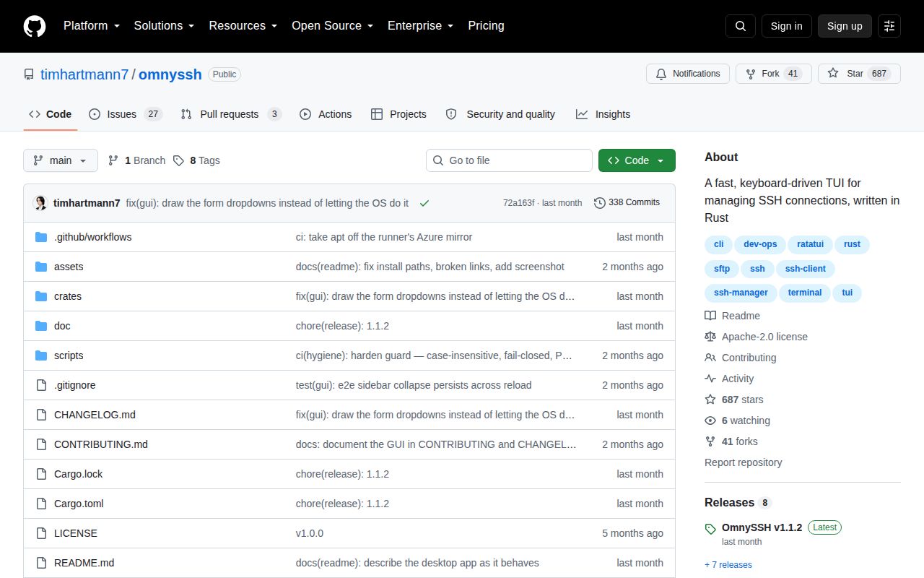This screenshot has width=924, height=578.
Task: Click timhartmann7's avatar in commit row
Action: tap(40, 203)
